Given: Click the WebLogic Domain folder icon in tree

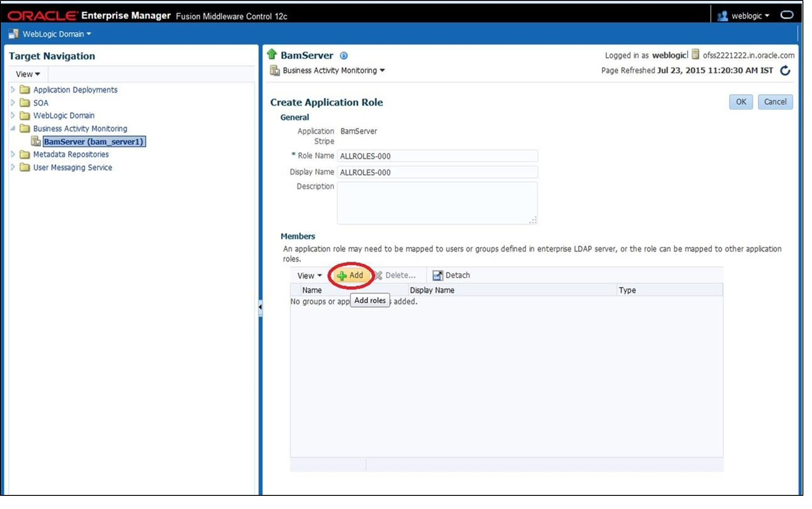Looking at the screenshot, I should point(25,116).
